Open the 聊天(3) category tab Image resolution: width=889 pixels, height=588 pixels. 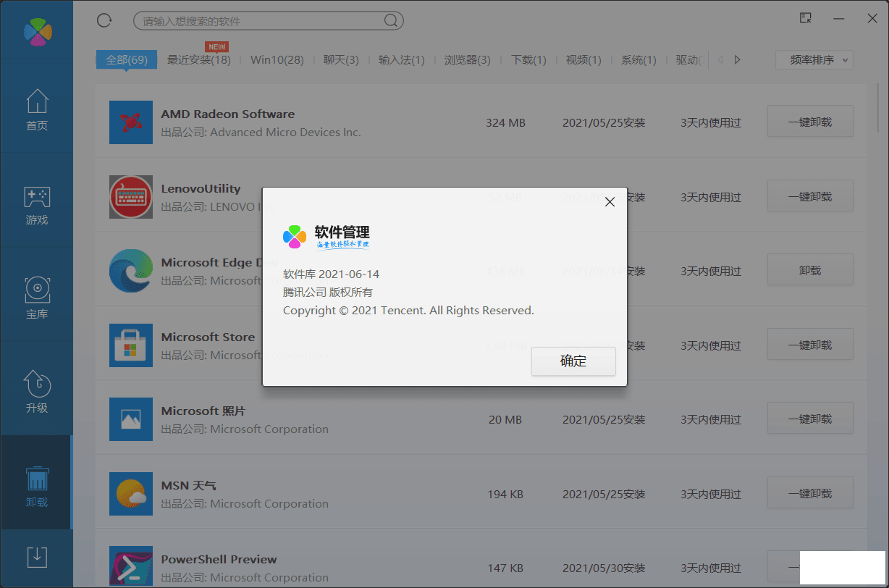[x=341, y=60]
